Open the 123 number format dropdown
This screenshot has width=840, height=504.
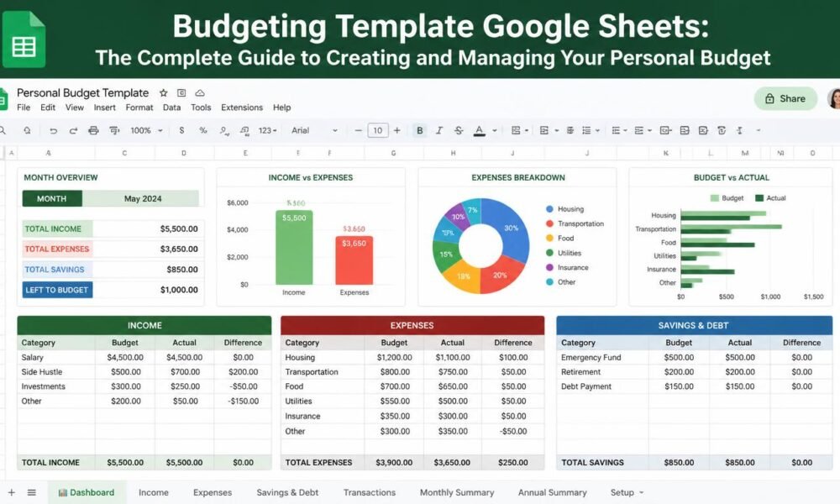[267, 130]
